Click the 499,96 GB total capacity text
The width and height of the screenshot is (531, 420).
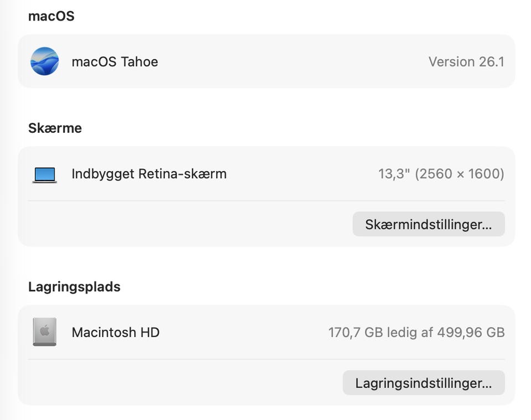pyautogui.click(x=471, y=332)
